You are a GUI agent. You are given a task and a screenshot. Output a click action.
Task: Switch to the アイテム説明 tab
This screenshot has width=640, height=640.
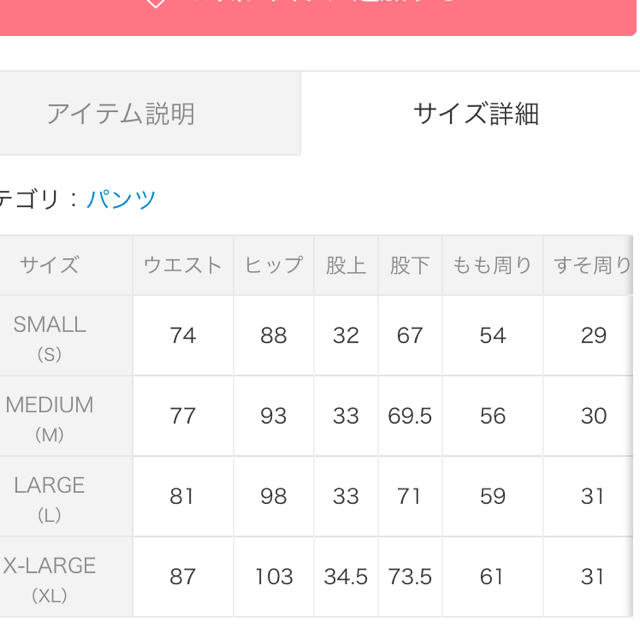[x=150, y=113]
